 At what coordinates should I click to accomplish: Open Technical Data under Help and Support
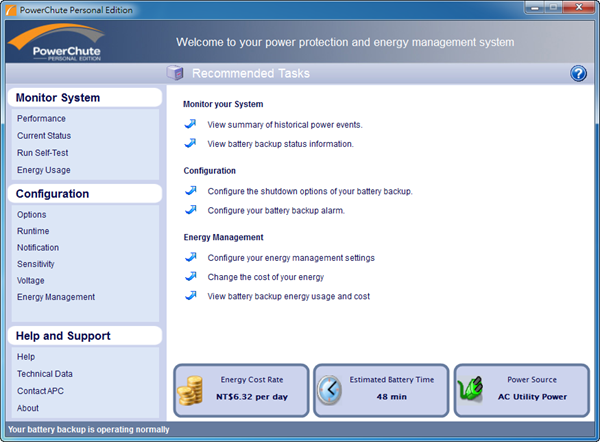tap(45, 374)
